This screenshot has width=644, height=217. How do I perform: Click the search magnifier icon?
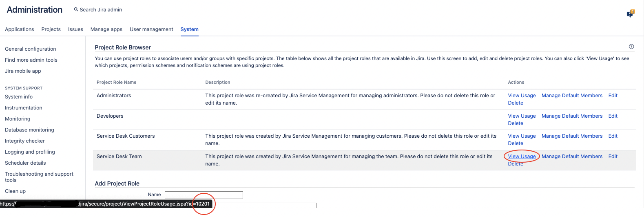coord(76,9)
